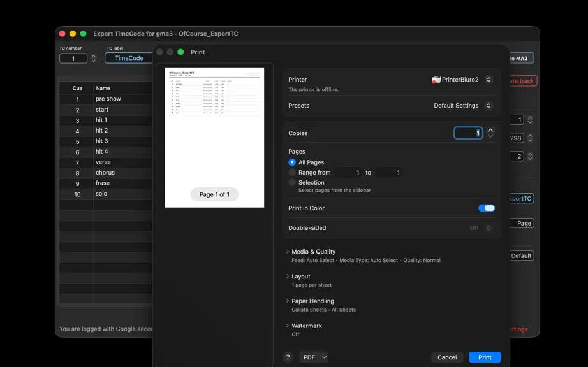The image size is (588, 367).
Task: Increase copies with the up arrow
Action: pos(490,130)
